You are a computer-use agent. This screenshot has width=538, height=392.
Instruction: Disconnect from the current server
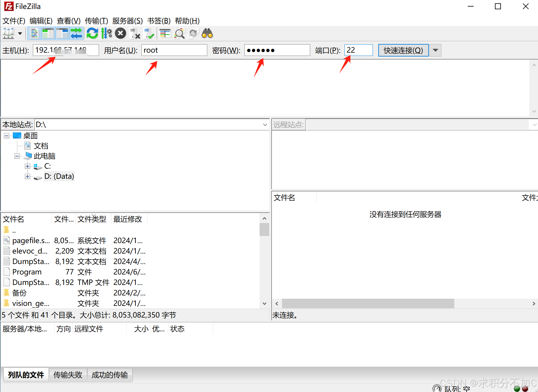tap(135, 33)
